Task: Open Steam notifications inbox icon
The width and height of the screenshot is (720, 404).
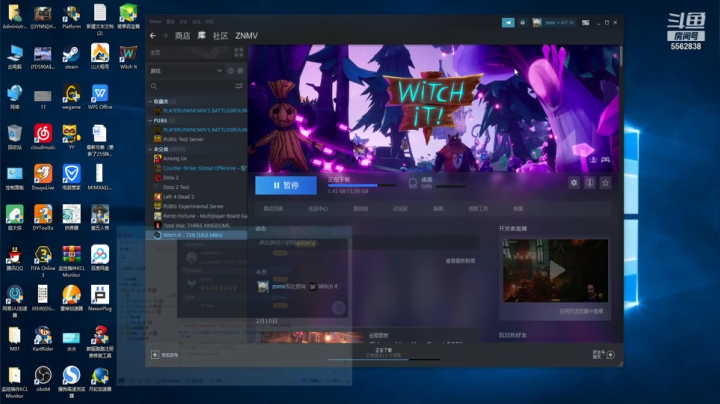Action: point(523,22)
